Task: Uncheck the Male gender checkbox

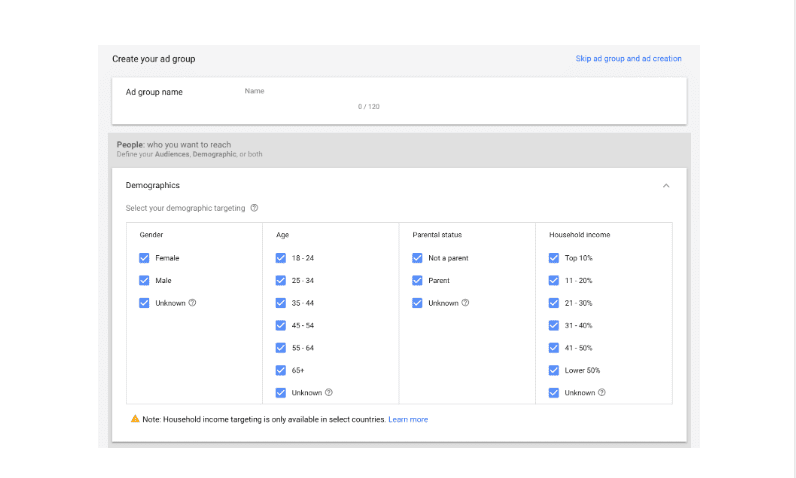Action: point(144,281)
